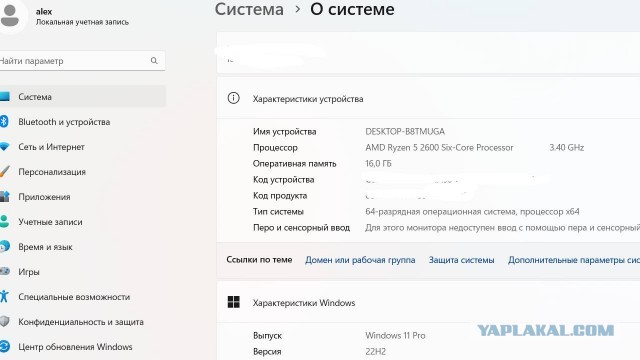Click the Персонализация brush icon
Viewport: 640px width, 360px height.
coord(4,171)
